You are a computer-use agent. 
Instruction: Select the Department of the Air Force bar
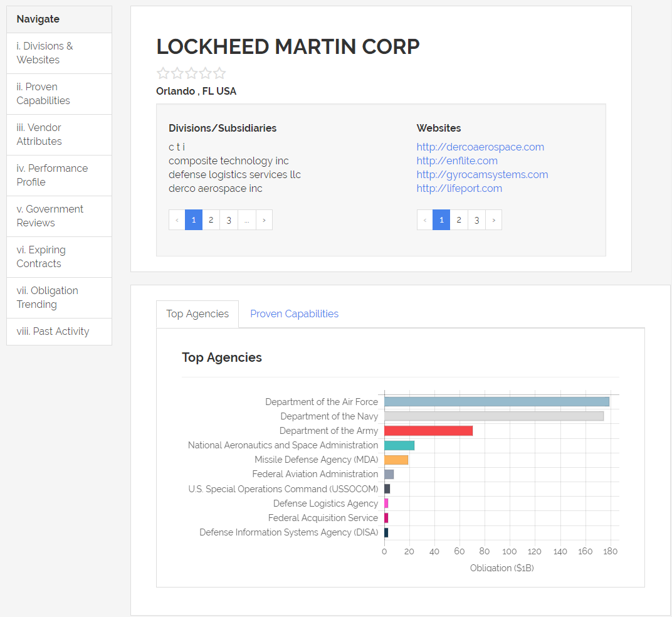pos(496,402)
